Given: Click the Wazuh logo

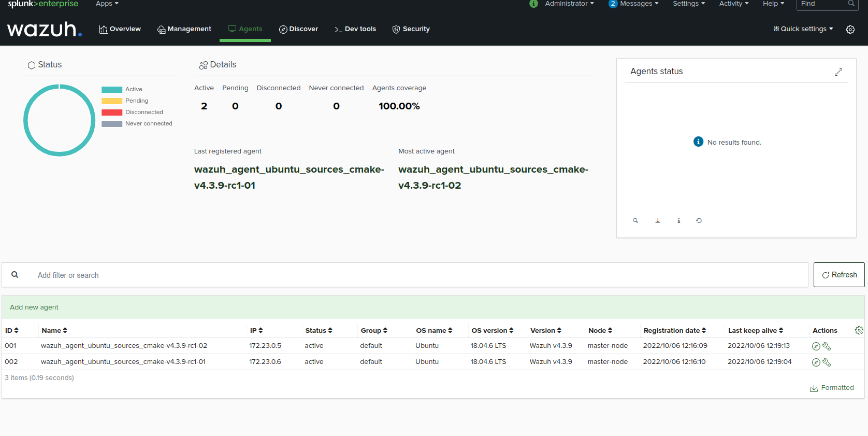Looking at the screenshot, I should (45, 30).
